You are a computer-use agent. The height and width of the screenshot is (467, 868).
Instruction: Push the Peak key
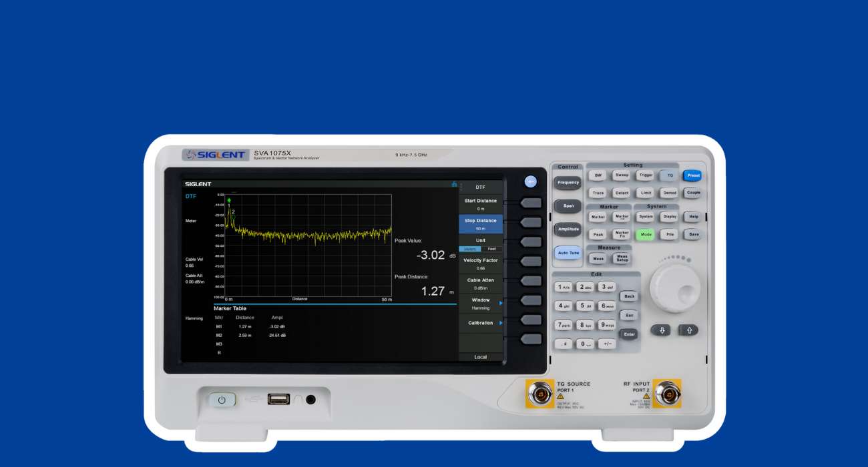click(x=598, y=235)
